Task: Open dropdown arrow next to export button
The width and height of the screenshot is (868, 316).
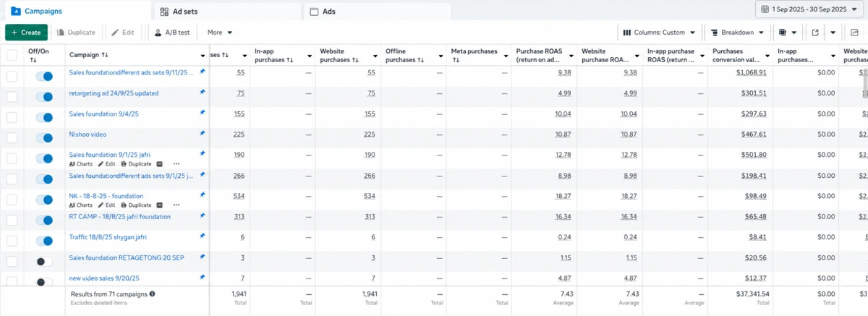Action: point(833,33)
